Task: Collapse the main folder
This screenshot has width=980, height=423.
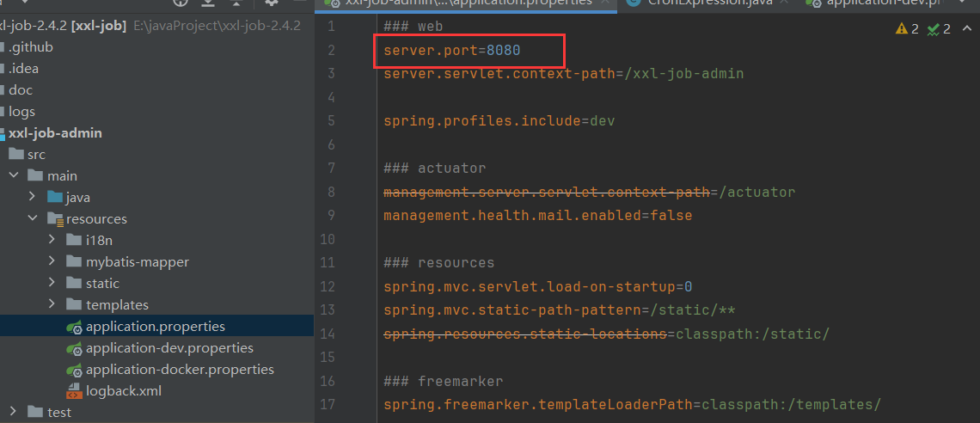Action: click(13, 176)
